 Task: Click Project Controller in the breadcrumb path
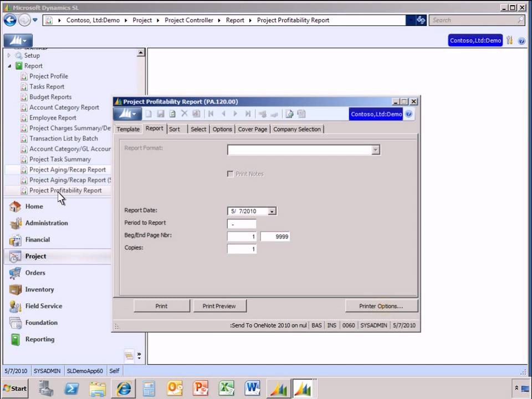click(x=189, y=21)
